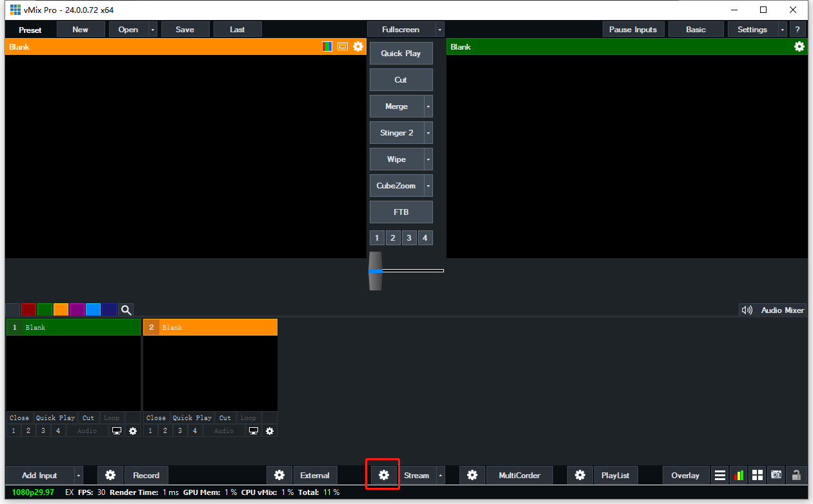This screenshot has height=504, width=813.
Task: Open the Output window gear settings
Action: (x=799, y=46)
